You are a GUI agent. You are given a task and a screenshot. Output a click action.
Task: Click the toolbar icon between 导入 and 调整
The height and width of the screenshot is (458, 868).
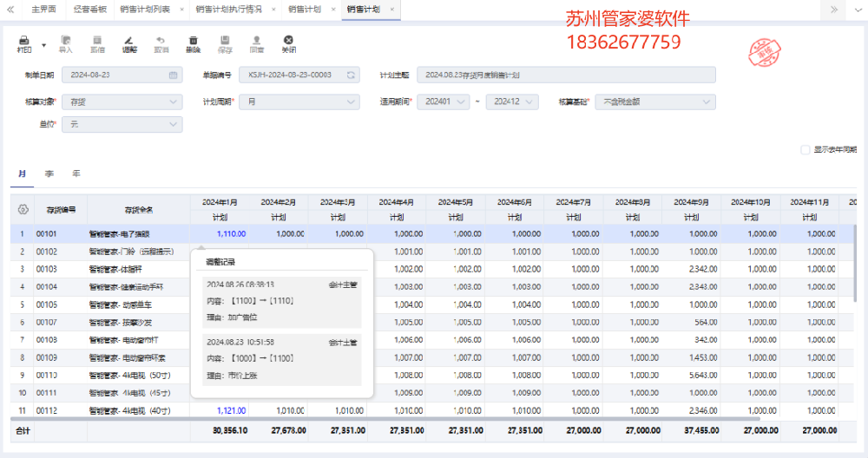click(x=97, y=41)
